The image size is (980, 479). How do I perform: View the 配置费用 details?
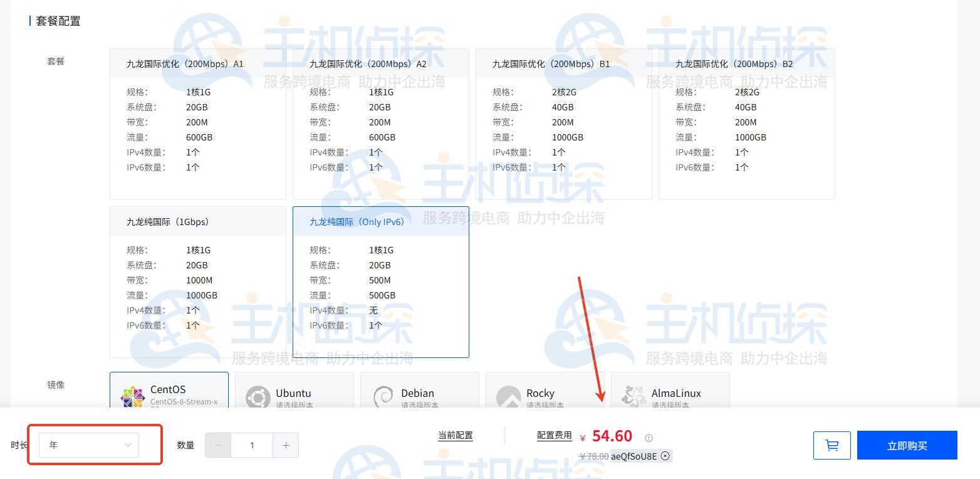[x=554, y=435]
